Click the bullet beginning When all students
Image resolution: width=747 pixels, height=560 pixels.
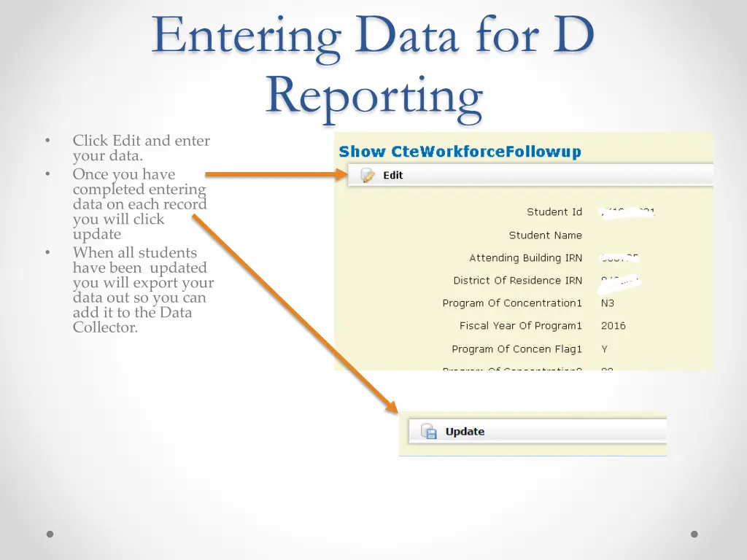point(144,289)
